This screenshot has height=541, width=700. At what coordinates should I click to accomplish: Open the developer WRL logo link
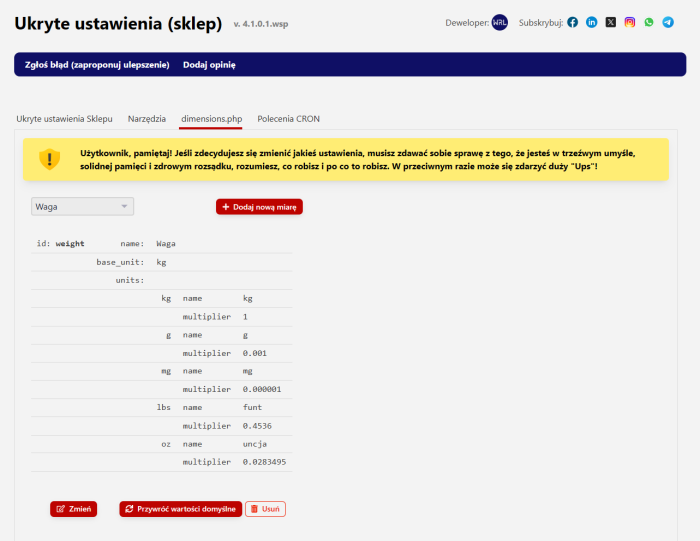[500, 22]
